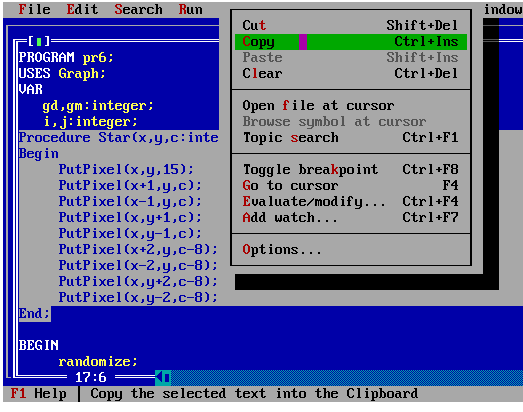Click the PutPixel(x,y+2,c-8); line
This screenshot has height=412, width=523.
coord(138,282)
